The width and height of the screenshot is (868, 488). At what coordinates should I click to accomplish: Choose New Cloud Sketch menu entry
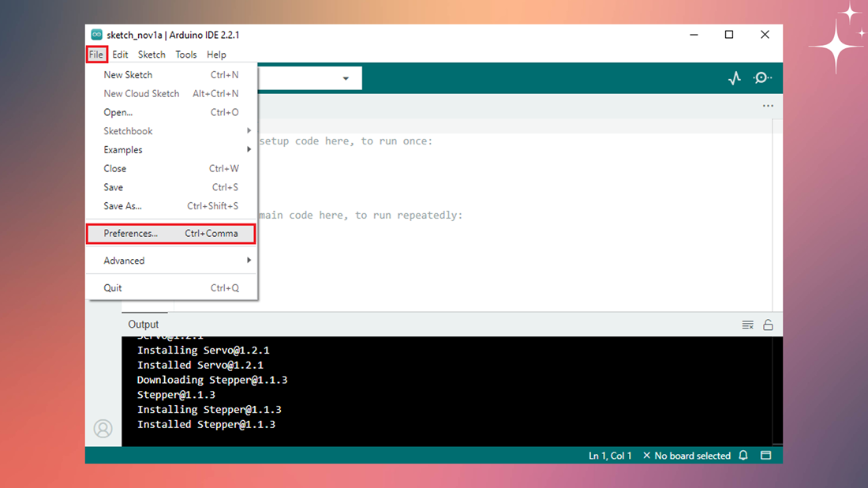pyautogui.click(x=171, y=94)
